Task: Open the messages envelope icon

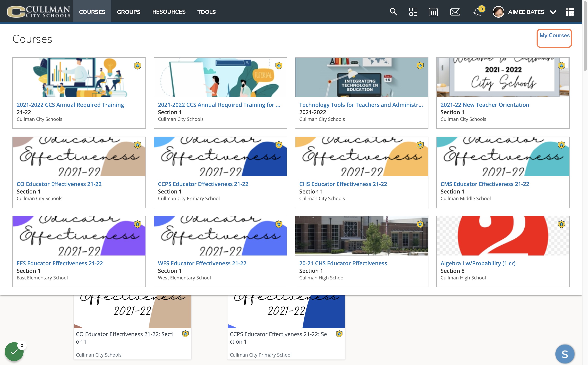Action: pyautogui.click(x=455, y=12)
